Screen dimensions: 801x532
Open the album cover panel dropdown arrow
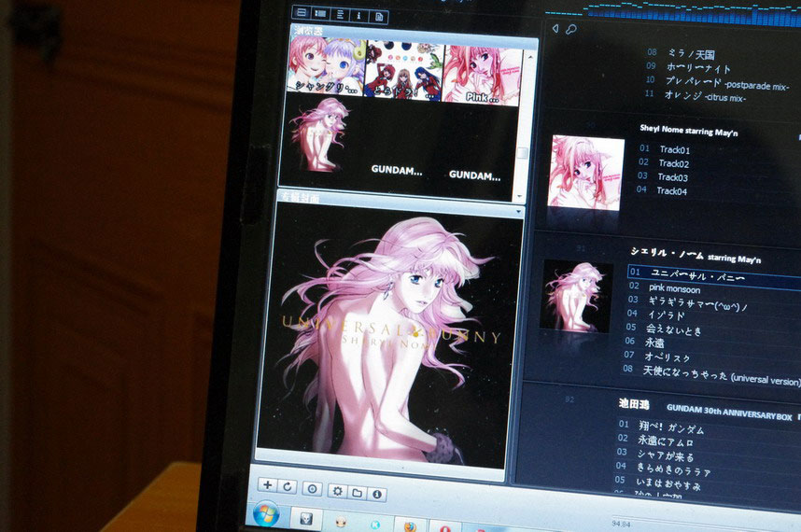coord(518,211)
